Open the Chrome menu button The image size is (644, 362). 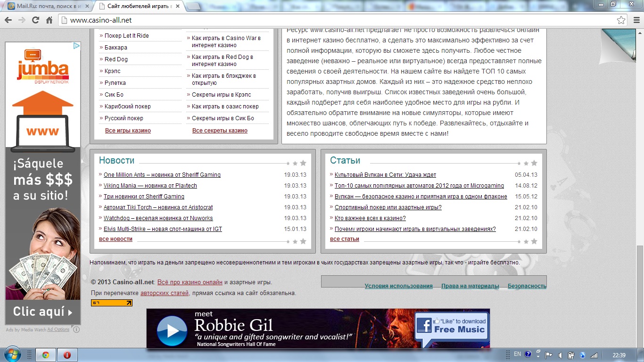(636, 20)
